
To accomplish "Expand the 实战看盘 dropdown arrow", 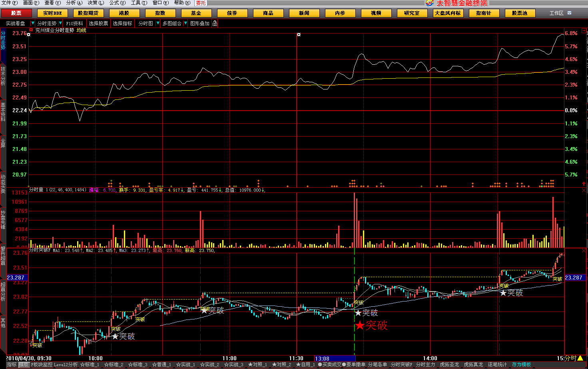I will (33, 24).
